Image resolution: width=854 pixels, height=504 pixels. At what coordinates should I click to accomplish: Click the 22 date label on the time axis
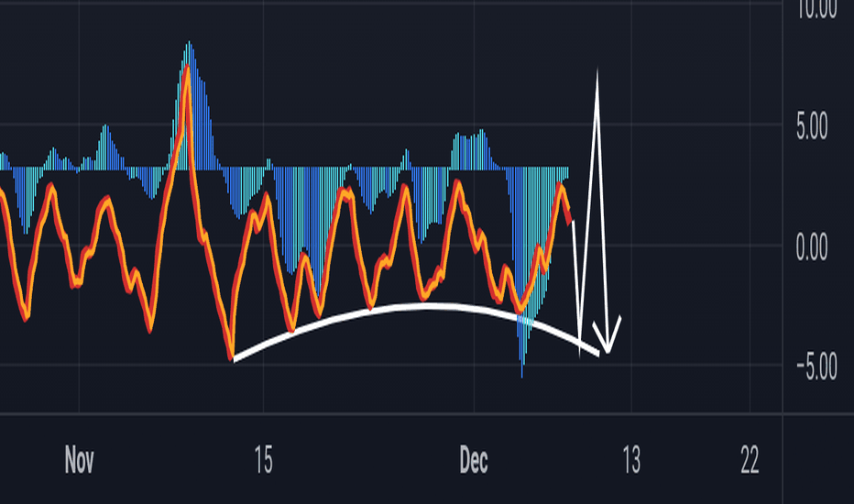pos(750,460)
